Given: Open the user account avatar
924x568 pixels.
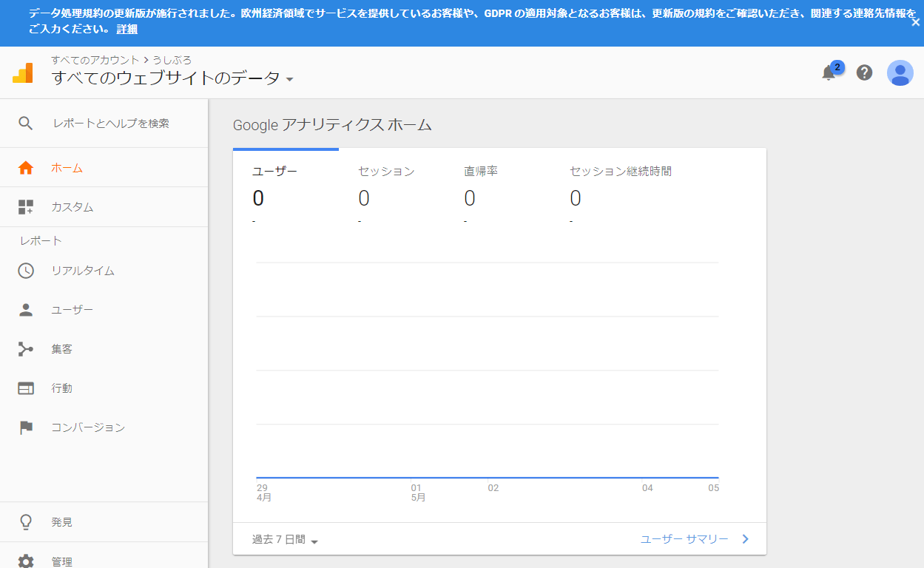Looking at the screenshot, I should [900, 72].
